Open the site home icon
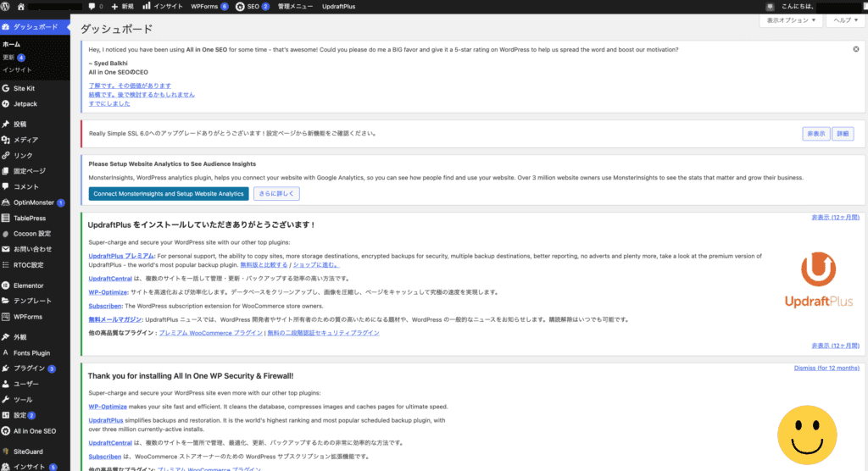 click(21, 7)
